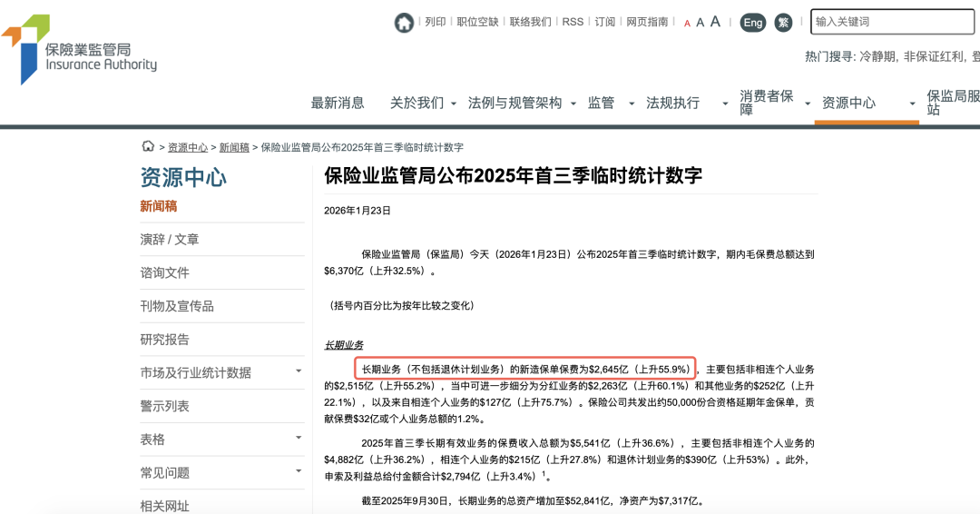The height and width of the screenshot is (514, 980).
Task: Open 研究报告 in the sidebar
Action: pyautogui.click(x=165, y=339)
